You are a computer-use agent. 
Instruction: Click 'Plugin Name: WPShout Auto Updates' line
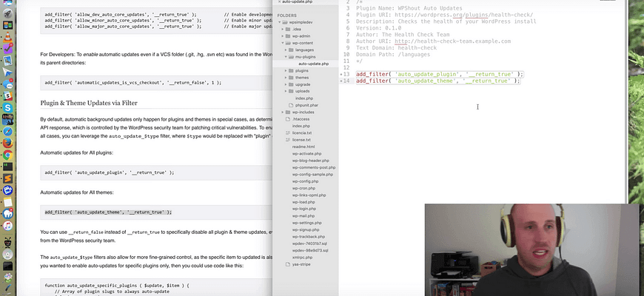(409, 8)
